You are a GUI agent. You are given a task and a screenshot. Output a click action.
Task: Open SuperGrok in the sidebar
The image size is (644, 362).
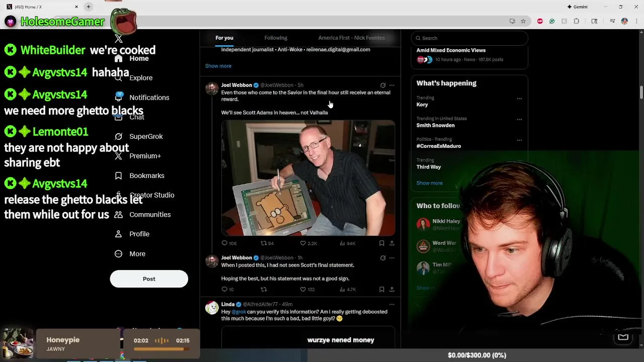point(138,136)
